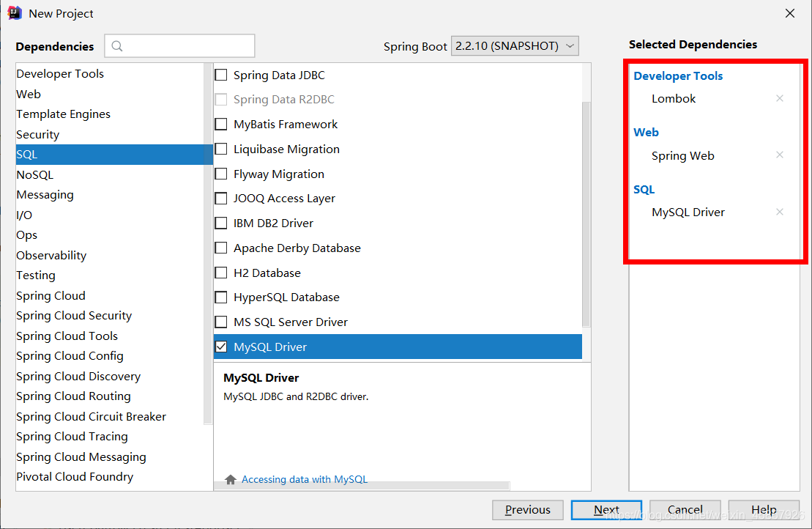Open Accessing data with MySQL link
The height and width of the screenshot is (529, 812).
click(x=305, y=479)
